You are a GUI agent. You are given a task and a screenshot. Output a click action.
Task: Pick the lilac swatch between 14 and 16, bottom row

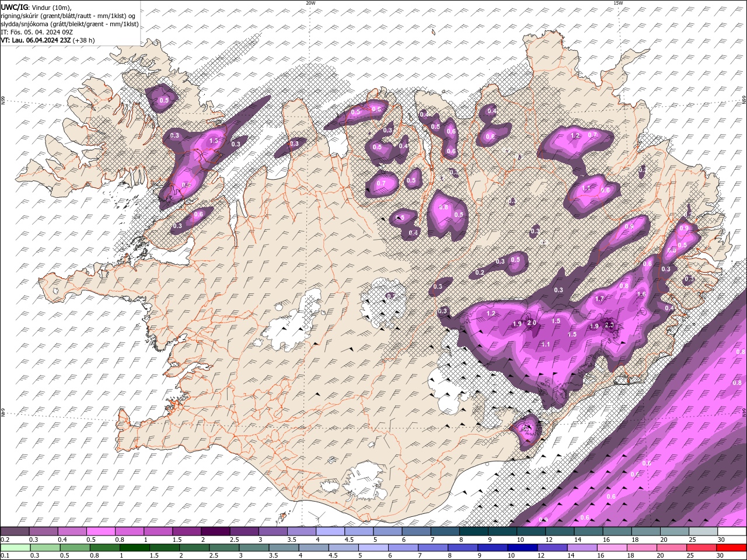point(582,547)
